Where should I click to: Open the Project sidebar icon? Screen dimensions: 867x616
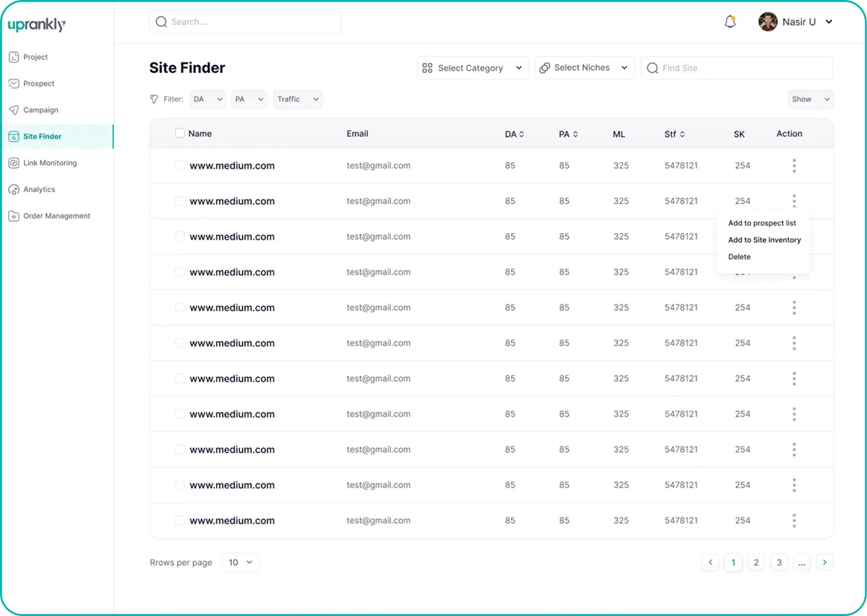(x=14, y=57)
